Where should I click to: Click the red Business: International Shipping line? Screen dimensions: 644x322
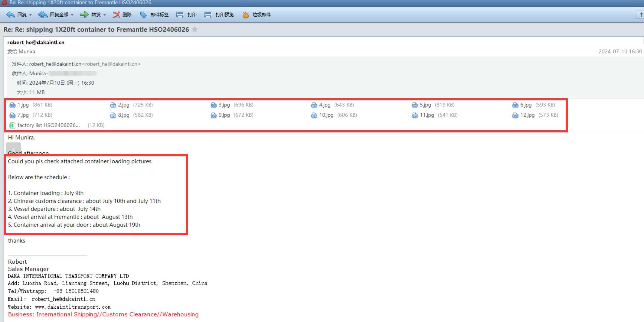[103, 314]
